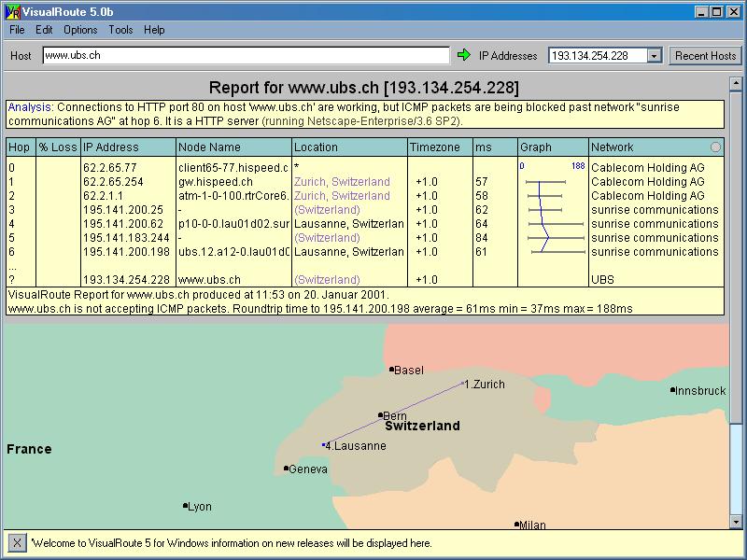This screenshot has height=560, width=747.
Task: Click IP 195.141.200.198 in the hop 6 row
Action: click(126, 251)
